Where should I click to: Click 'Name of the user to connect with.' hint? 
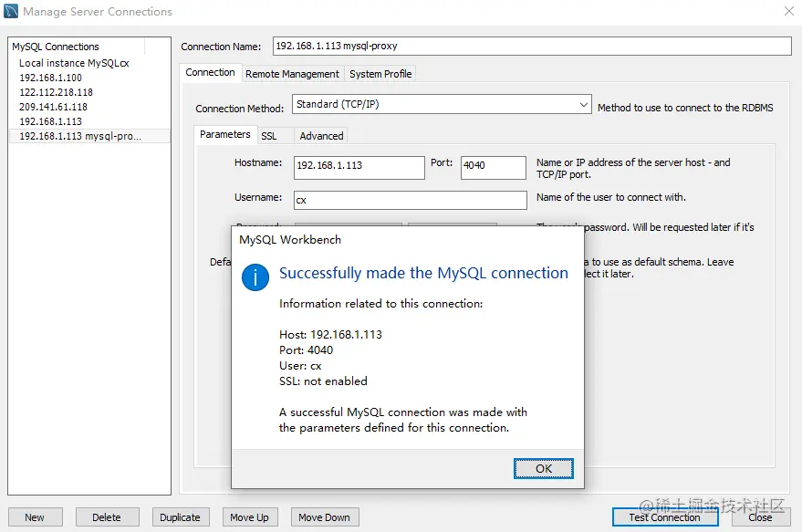click(611, 197)
